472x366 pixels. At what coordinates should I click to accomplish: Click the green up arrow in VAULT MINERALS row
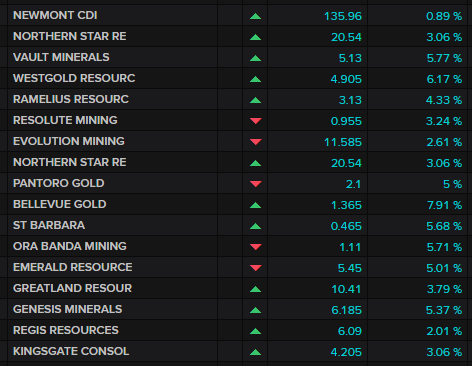(x=255, y=58)
